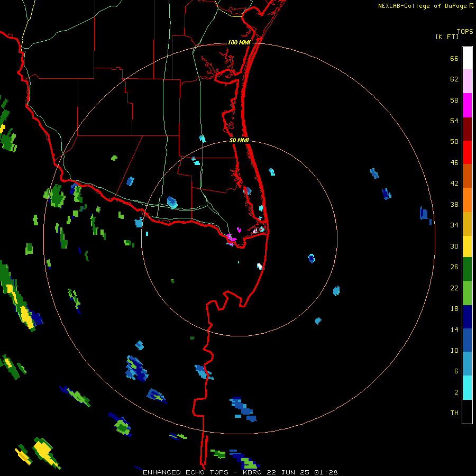Click the black TH threshold legend swatch
Image resolution: width=476 pixels, height=476 pixels.
pos(467,411)
